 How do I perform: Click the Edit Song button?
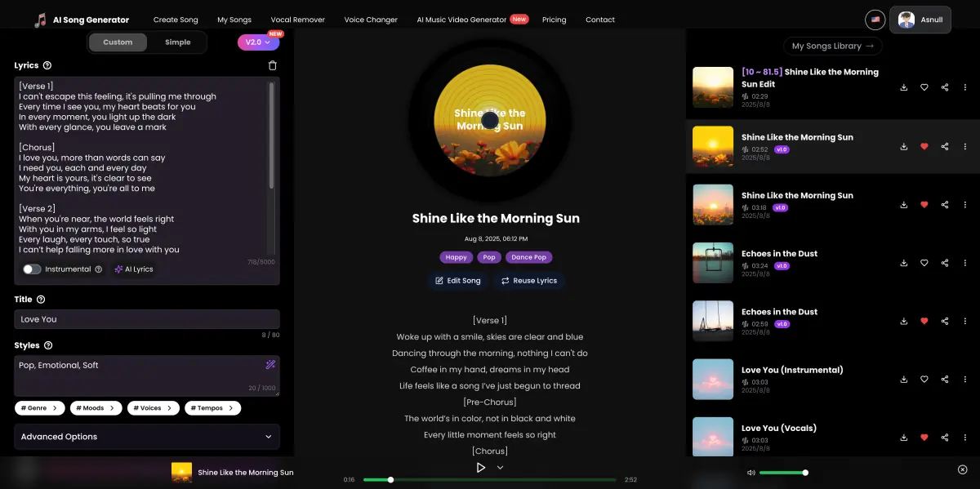(x=457, y=281)
